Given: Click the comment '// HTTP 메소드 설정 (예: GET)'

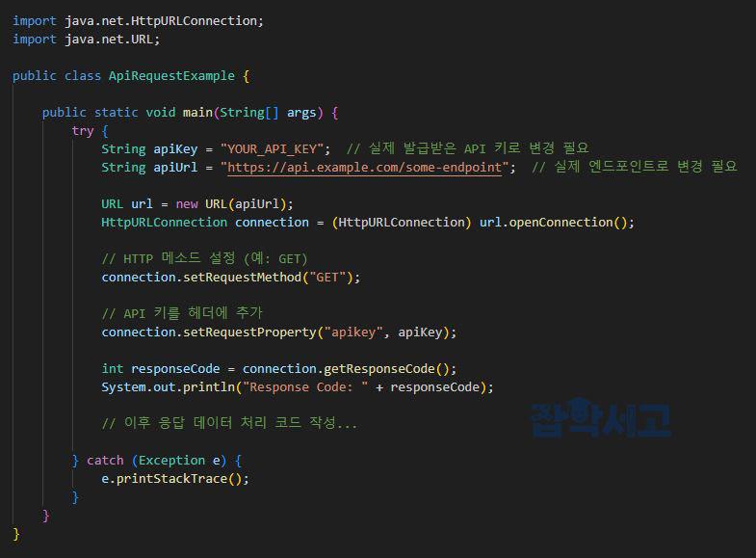Looking at the screenshot, I should pyautogui.click(x=204, y=258).
